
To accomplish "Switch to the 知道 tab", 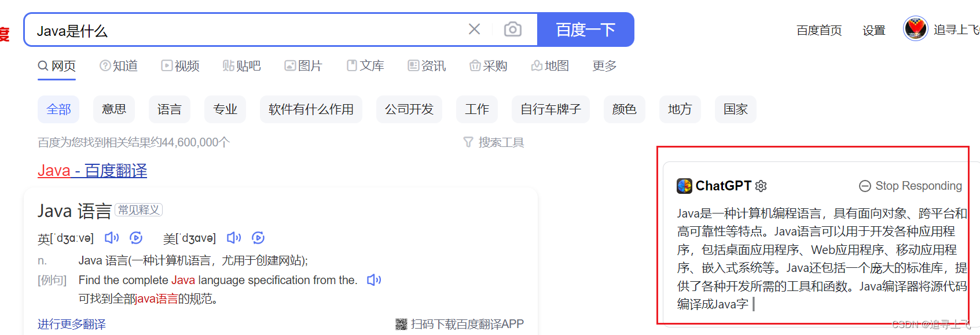I will point(119,66).
